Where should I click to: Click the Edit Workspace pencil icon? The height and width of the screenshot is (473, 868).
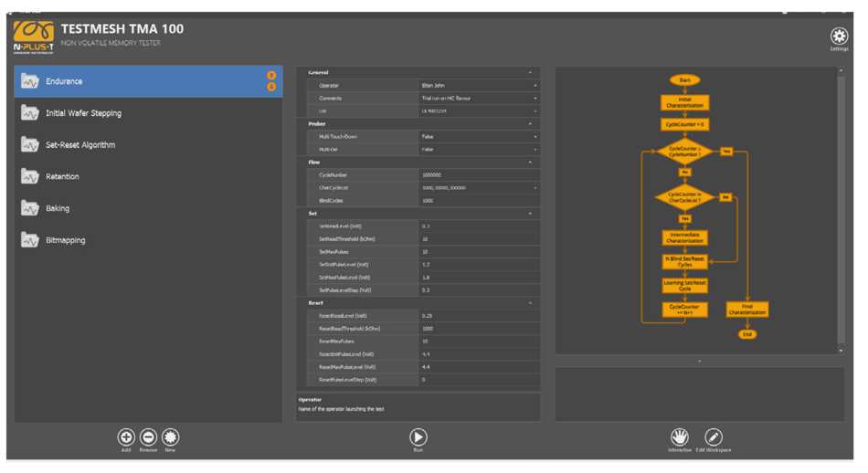tap(713, 437)
